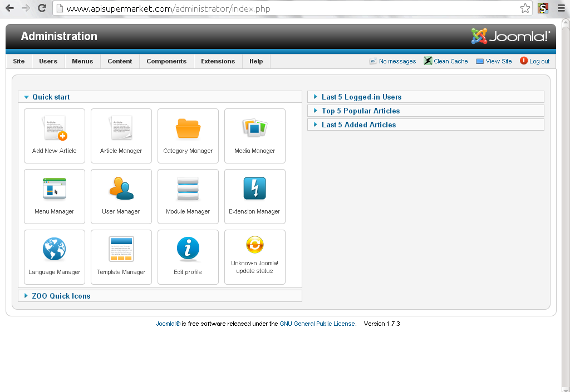Open the Users menu
The height and width of the screenshot is (392, 570).
pos(48,61)
